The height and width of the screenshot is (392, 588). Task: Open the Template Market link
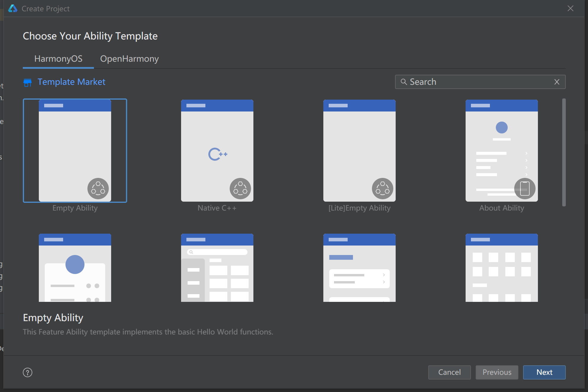click(x=71, y=82)
